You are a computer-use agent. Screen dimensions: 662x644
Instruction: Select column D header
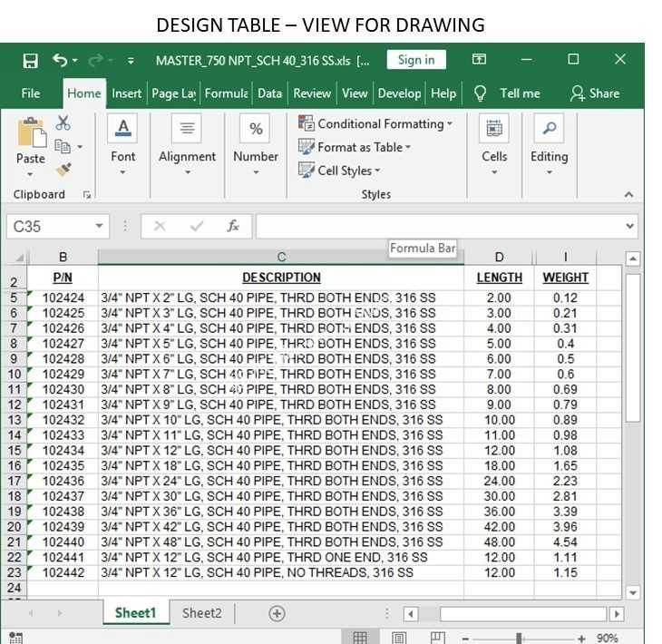pyautogui.click(x=499, y=257)
